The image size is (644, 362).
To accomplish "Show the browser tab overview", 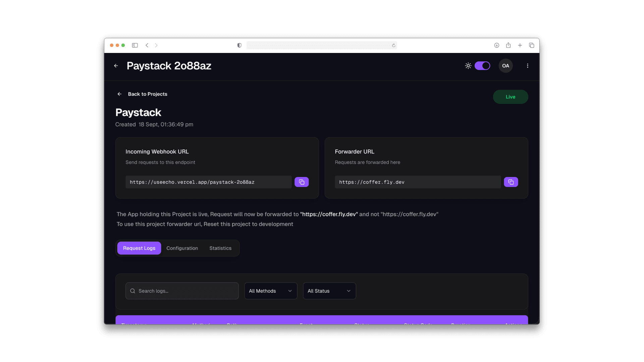I will (532, 45).
